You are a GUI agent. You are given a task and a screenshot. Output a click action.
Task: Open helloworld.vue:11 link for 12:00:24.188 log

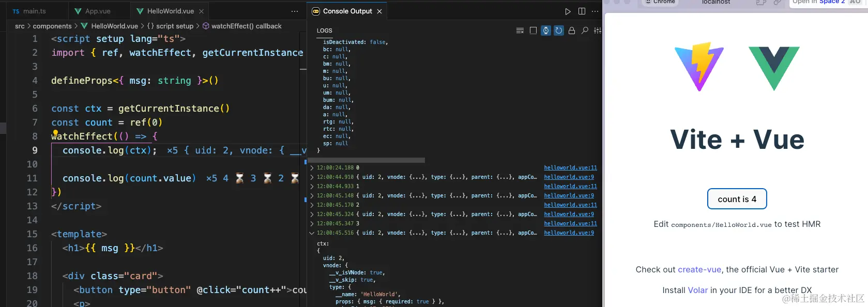570,167
